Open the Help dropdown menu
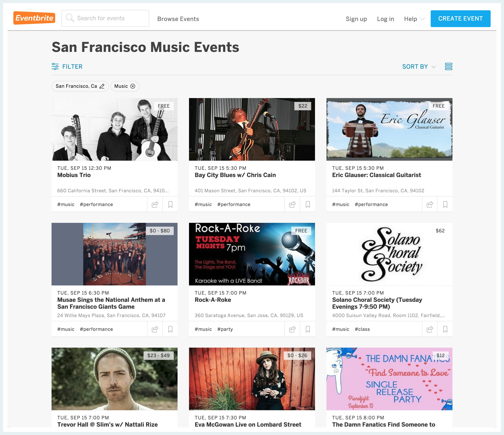 [414, 19]
